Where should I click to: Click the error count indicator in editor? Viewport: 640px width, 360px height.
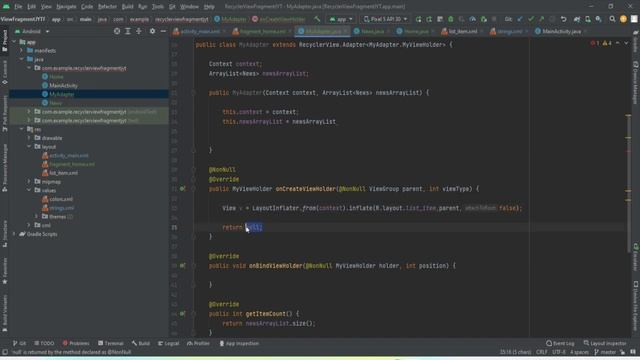click(595, 43)
